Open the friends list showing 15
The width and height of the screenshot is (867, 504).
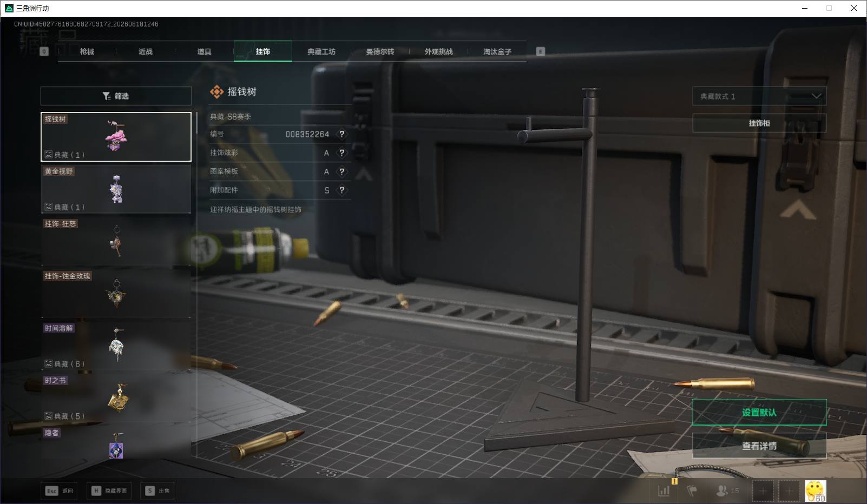pos(727,491)
